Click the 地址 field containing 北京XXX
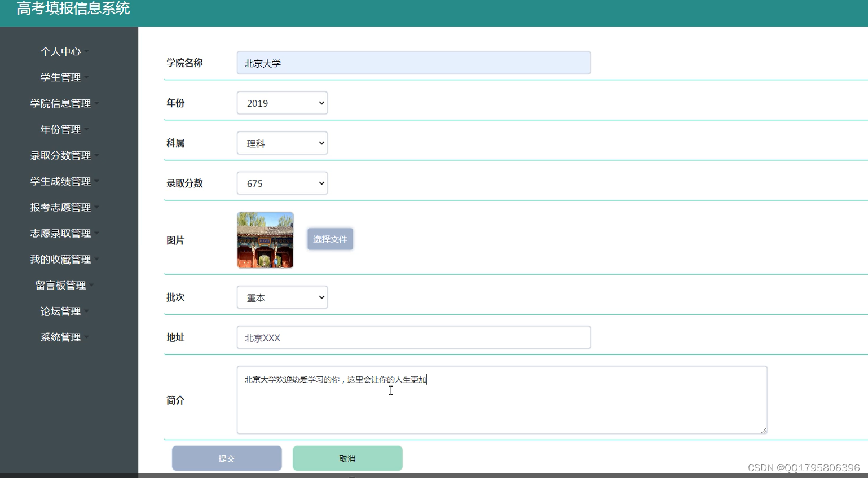 (x=413, y=337)
